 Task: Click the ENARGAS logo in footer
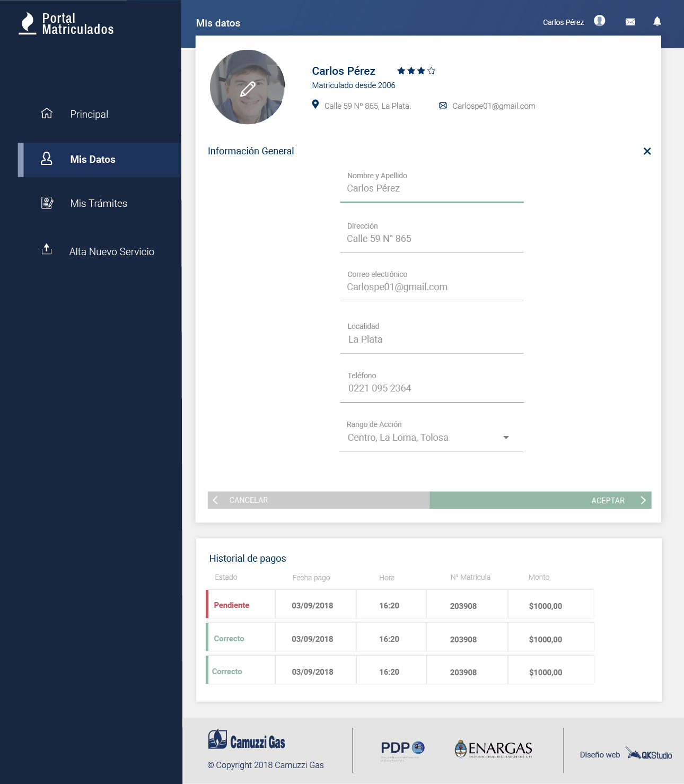click(493, 749)
